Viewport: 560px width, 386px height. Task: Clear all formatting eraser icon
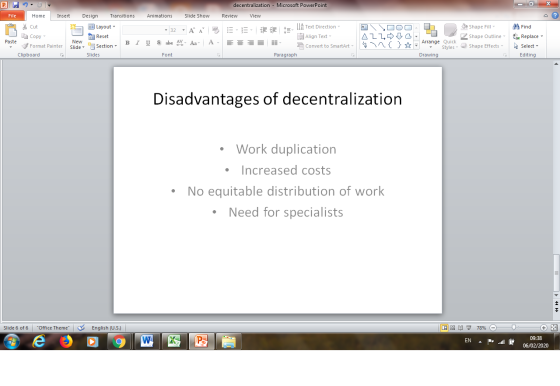point(215,30)
